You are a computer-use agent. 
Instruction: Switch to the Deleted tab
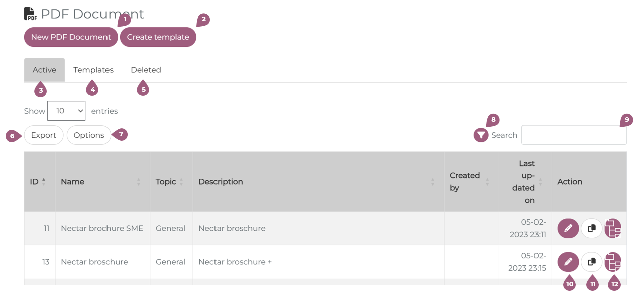point(146,70)
